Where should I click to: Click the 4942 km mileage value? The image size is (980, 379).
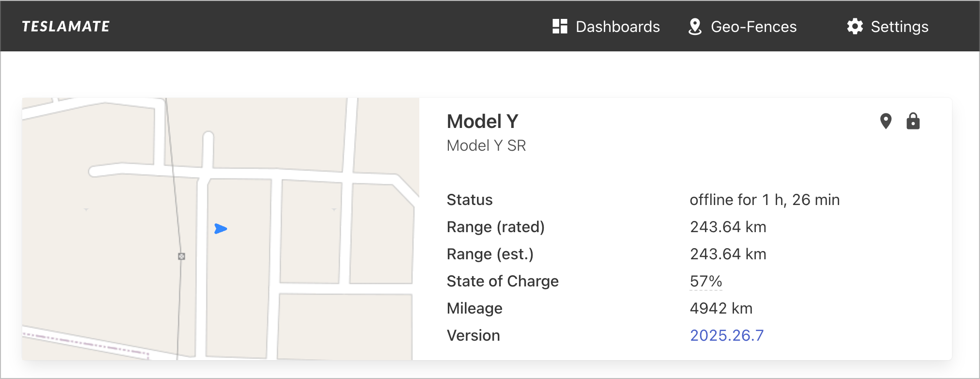coord(721,308)
